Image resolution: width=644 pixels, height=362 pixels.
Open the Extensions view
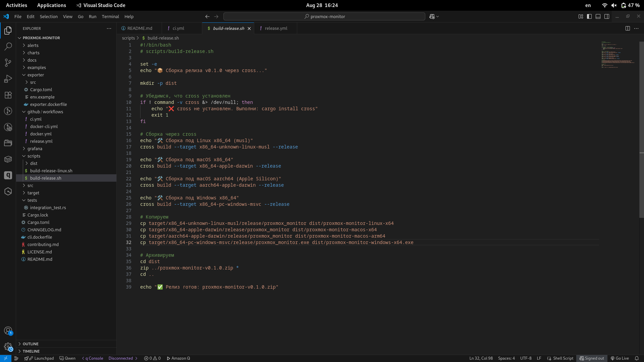8,95
